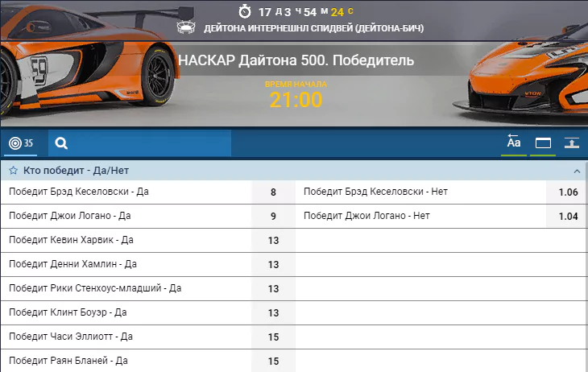The image size is (588, 372).
Task: Collapse the 'Кто победит - Да/Нет' section chevron
Action: tap(577, 172)
